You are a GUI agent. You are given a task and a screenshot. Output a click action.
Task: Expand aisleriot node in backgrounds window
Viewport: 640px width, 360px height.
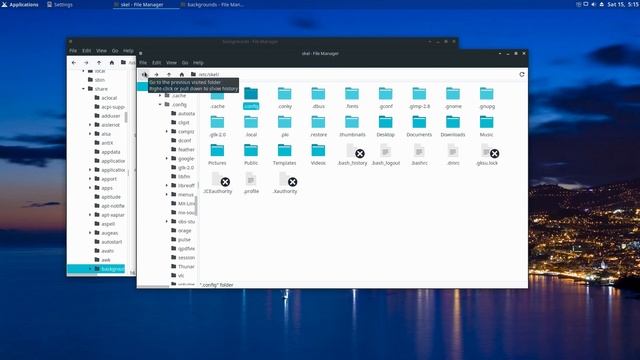click(90, 124)
